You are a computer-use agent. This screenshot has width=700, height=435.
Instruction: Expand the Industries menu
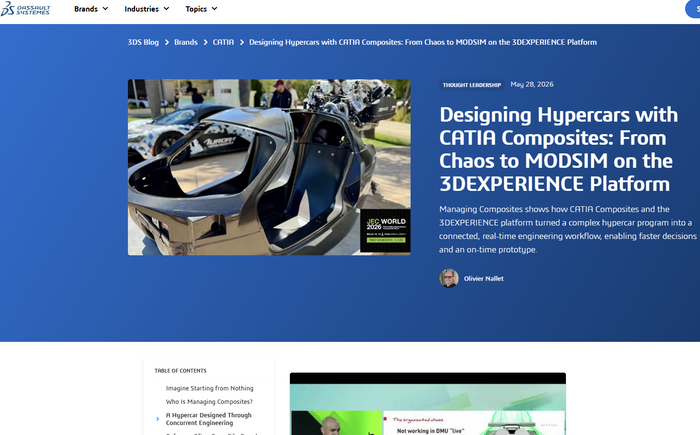[x=146, y=9]
